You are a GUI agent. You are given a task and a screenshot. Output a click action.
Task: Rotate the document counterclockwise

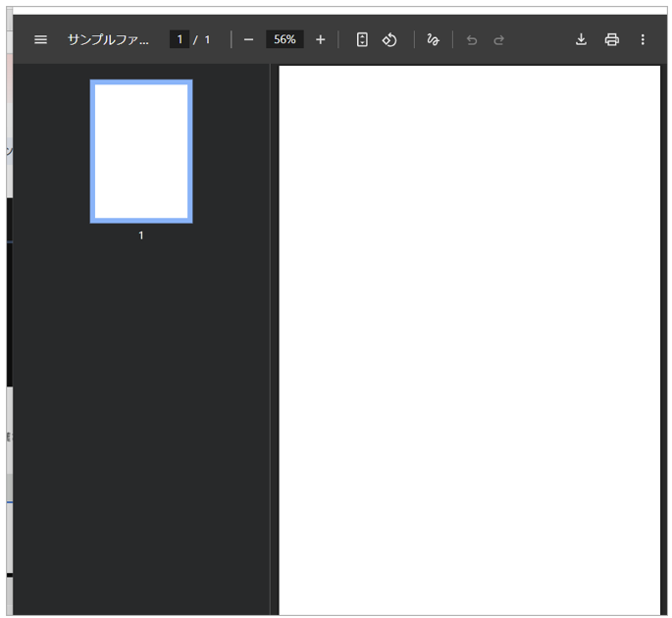(x=389, y=40)
